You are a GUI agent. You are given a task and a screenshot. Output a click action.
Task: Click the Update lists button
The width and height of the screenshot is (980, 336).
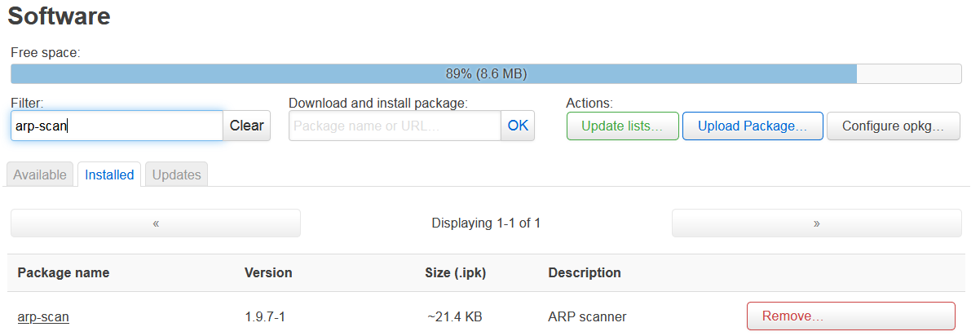tap(622, 126)
